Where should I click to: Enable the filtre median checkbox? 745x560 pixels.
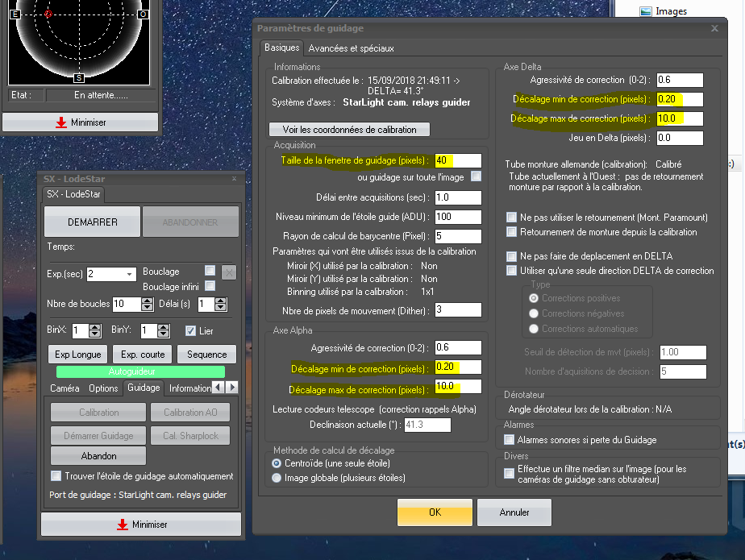coord(509,474)
